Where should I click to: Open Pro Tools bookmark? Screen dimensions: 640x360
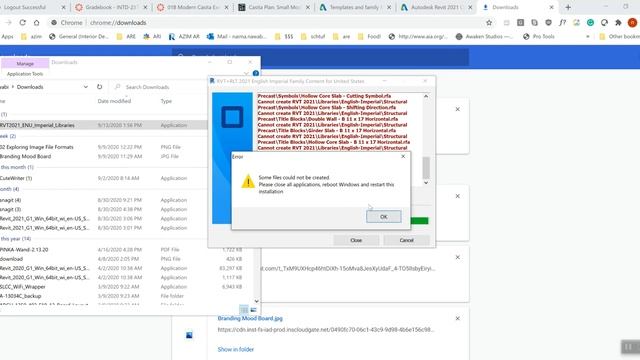[539, 37]
